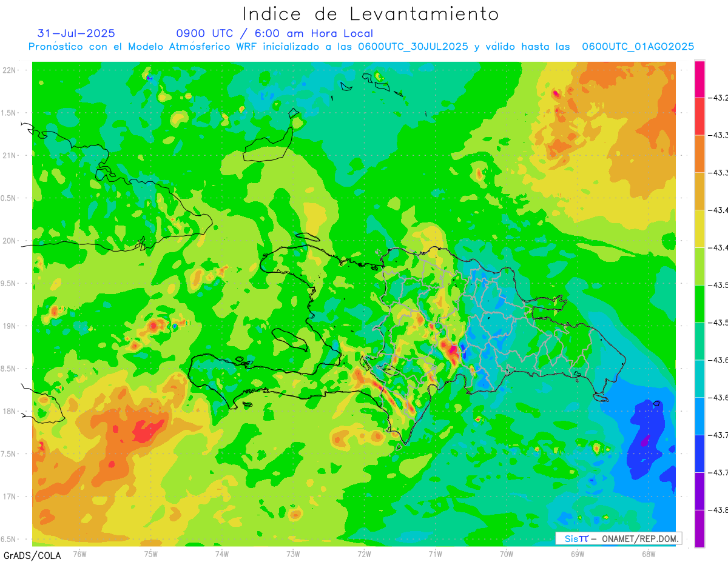Click the '21N' latitude label
The height and width of the screenshot is (562, 728).
(10, 155)
